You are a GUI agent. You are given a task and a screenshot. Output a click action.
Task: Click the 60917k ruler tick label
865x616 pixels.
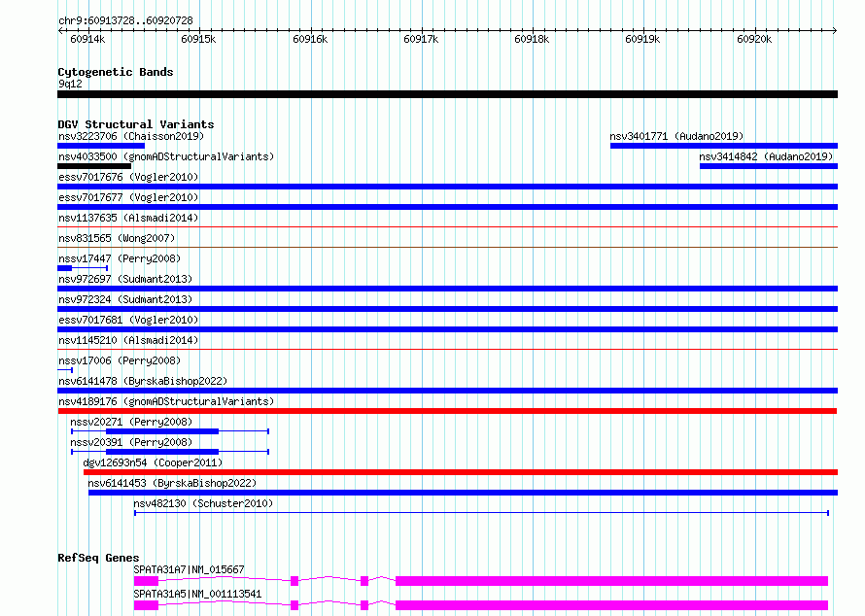click(x=421, y=39)
